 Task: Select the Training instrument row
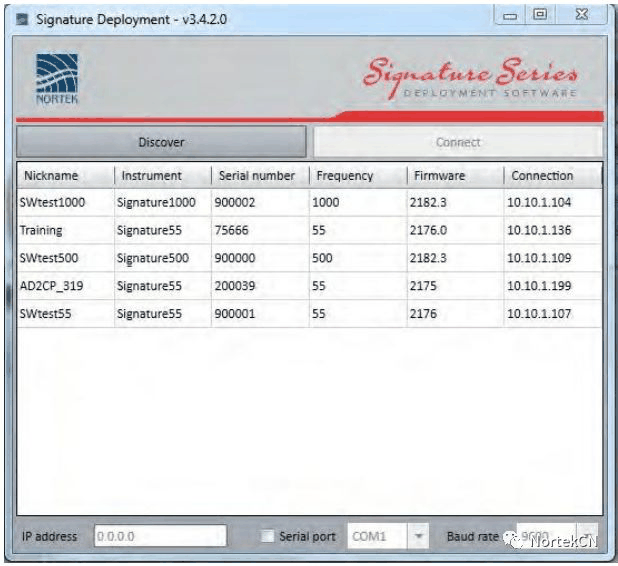(41, 230)
